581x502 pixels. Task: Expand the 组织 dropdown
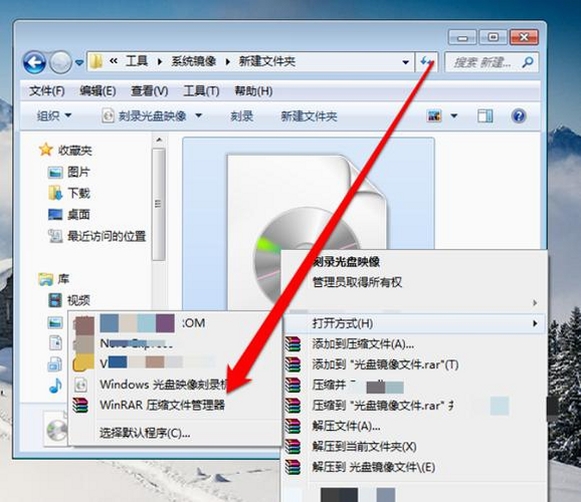pyautogui.click(x=54, y=116)
